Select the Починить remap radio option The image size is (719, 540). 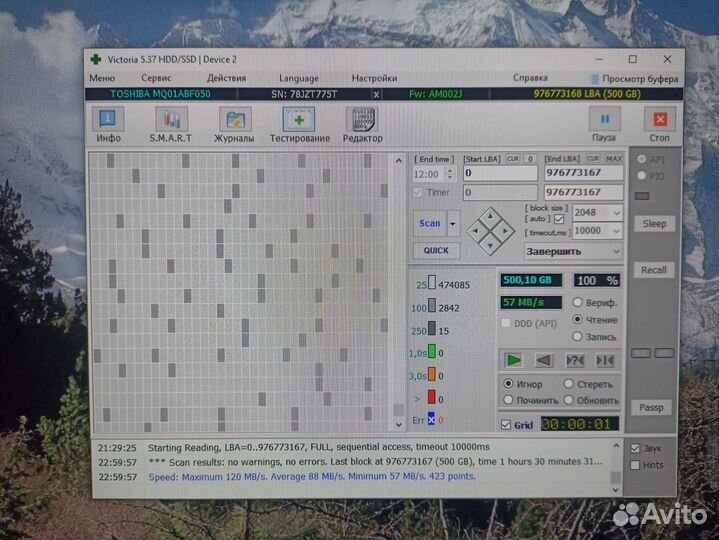[x=508, y=400]
